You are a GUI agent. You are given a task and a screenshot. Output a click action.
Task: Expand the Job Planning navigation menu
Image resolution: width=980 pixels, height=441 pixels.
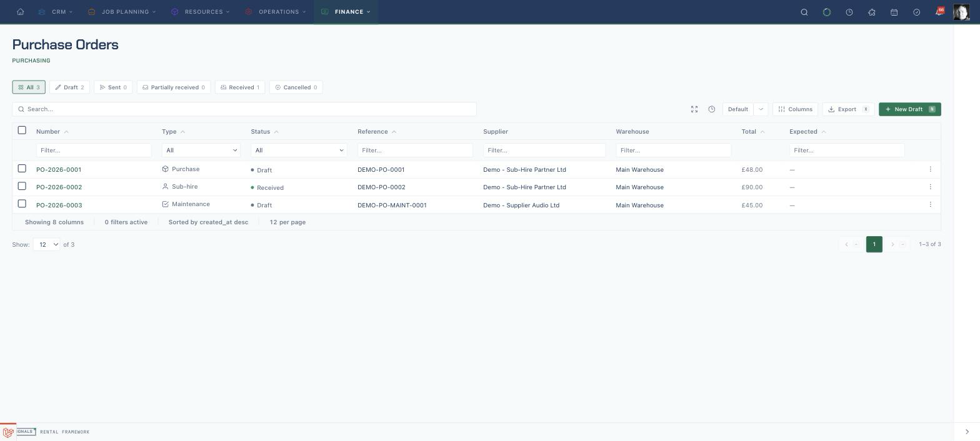pos(122,12)
